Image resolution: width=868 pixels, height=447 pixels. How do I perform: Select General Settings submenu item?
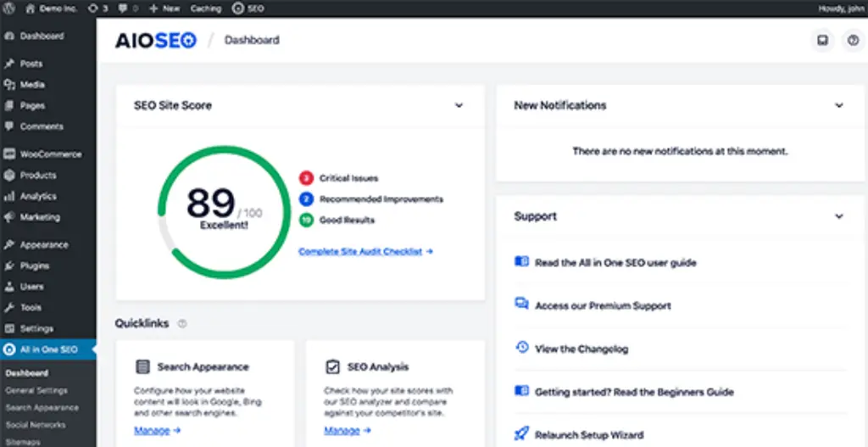[x=36, y=391]
